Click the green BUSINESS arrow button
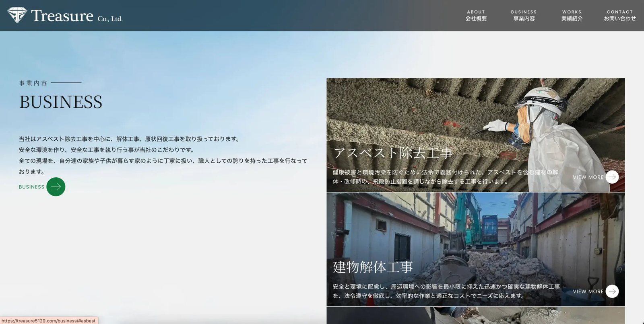This screenshot has width=644, height=324. pyautogui.click(x=56, y=187)
